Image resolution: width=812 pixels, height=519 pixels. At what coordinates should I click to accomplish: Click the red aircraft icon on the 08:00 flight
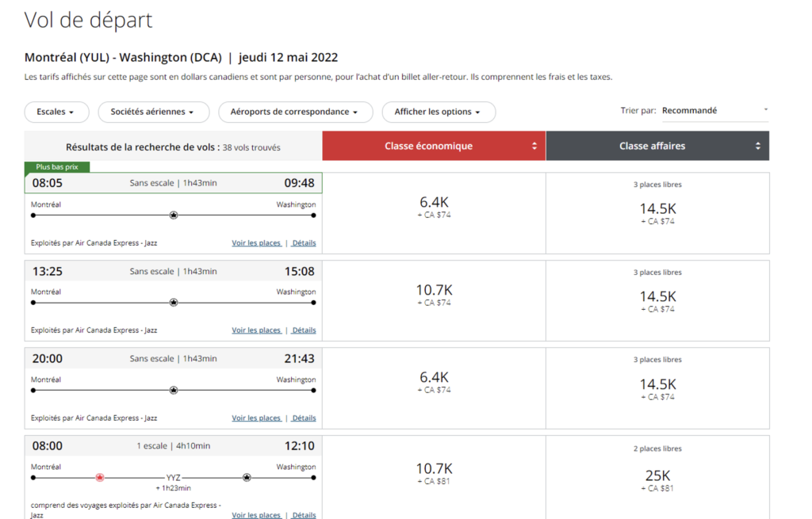pyautogui.click(x=100, y=478)
